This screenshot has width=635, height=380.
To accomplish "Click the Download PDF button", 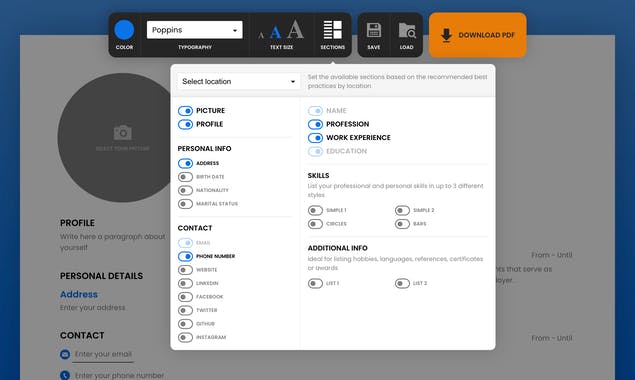I will 477,35.
